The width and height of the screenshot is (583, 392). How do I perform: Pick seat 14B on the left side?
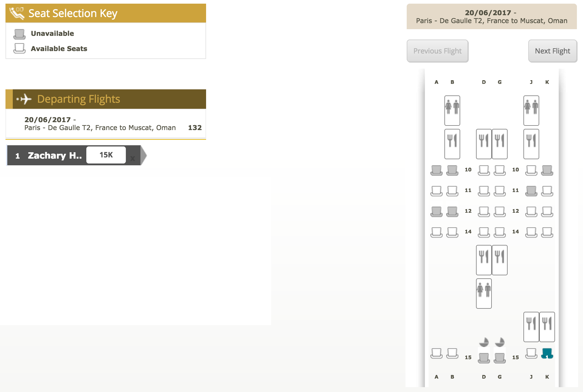tap(452, 232)
